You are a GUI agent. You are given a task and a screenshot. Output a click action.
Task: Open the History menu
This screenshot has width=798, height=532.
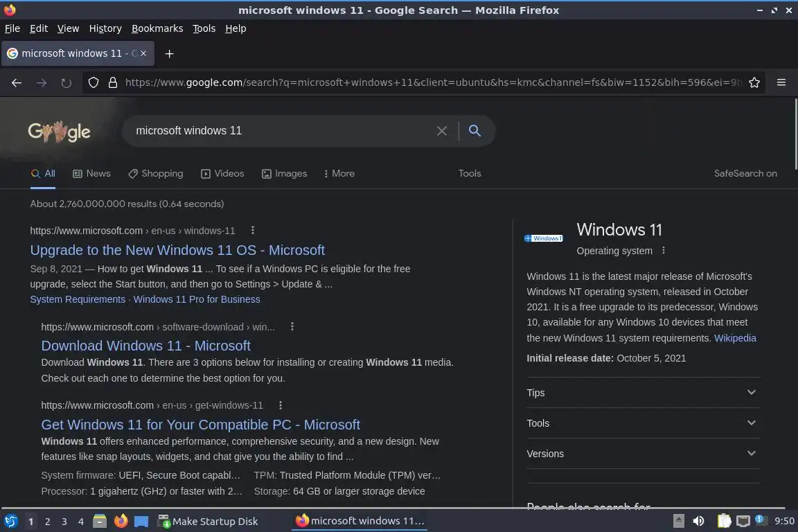tap(105, 28)
